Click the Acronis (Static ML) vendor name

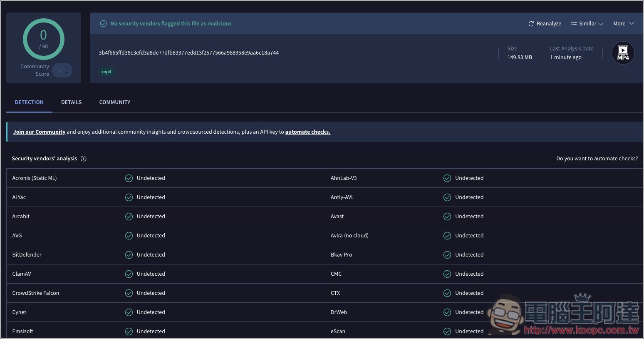click(x=35, y=178)
